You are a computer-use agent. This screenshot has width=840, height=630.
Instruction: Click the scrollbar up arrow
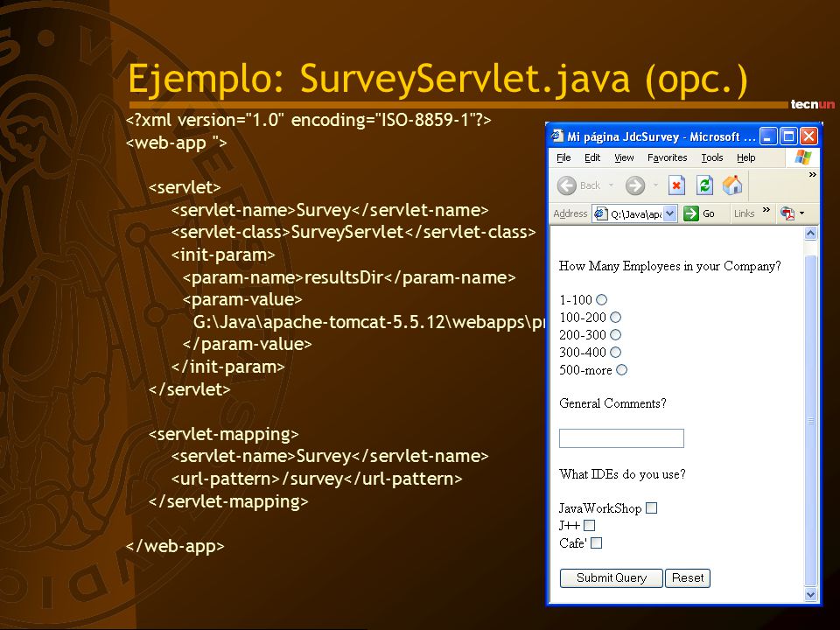tap(810, 233)
